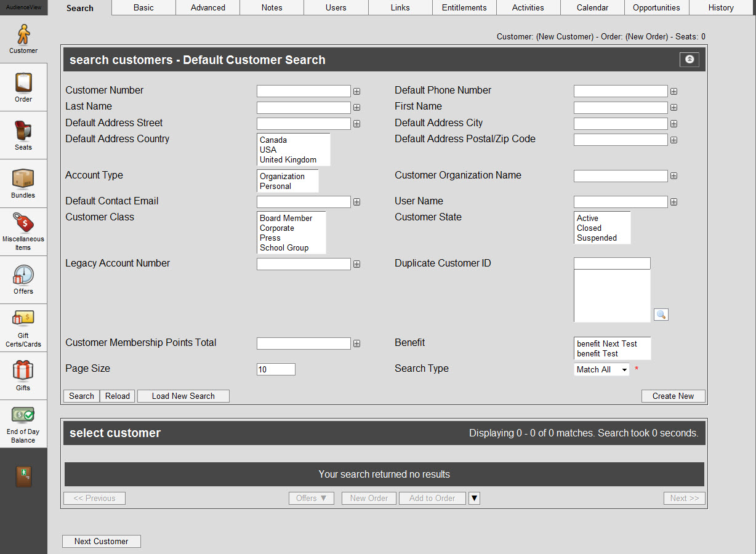Click the Add to Order button
The height and width of the screenshot is (554, 756).
432,498
